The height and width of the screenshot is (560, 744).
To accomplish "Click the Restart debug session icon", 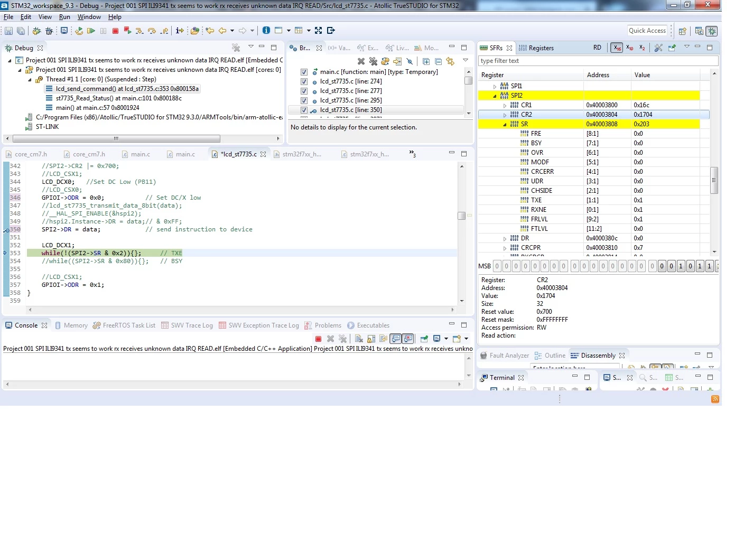I will coord(79,31).
